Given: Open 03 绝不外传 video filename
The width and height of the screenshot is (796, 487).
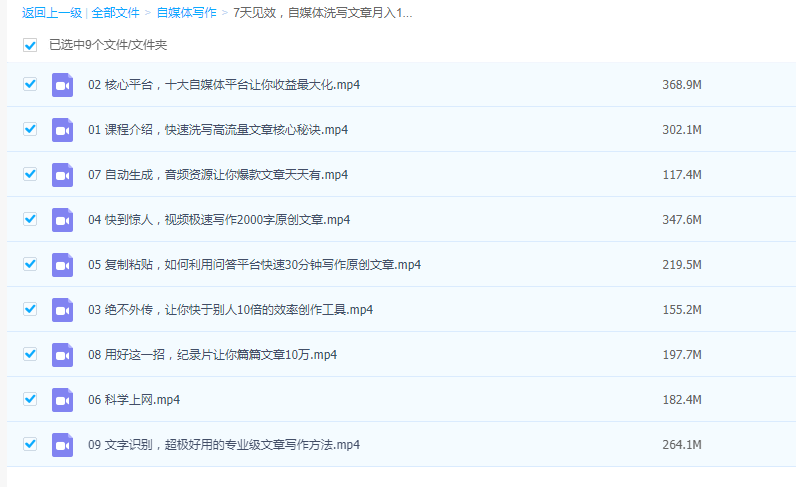Looking at the screenshot, I should (230, 310).
